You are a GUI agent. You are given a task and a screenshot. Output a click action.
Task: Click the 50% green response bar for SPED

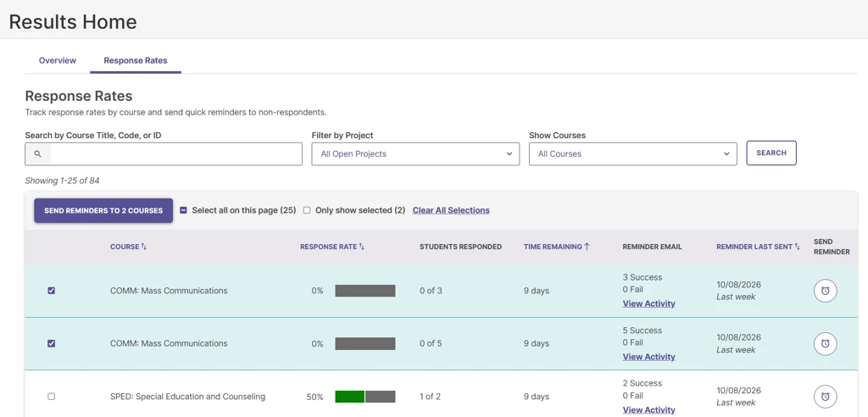[x=349, y=397]
